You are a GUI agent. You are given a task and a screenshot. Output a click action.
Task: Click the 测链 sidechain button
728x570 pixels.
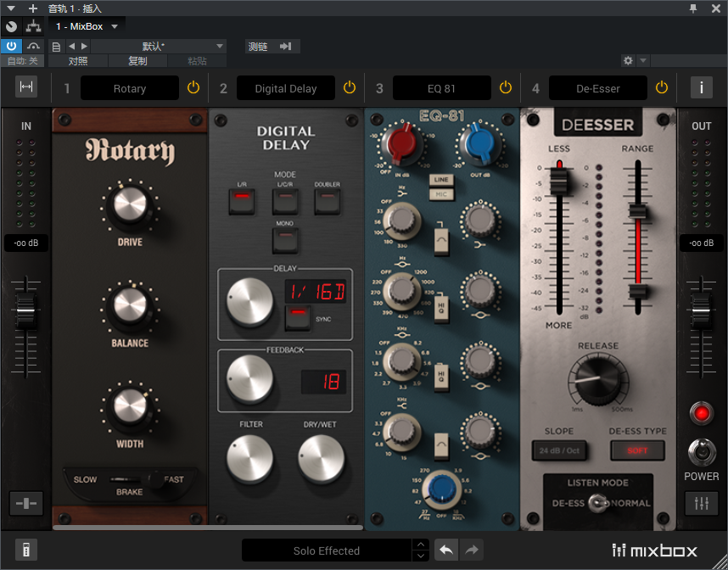258,47
